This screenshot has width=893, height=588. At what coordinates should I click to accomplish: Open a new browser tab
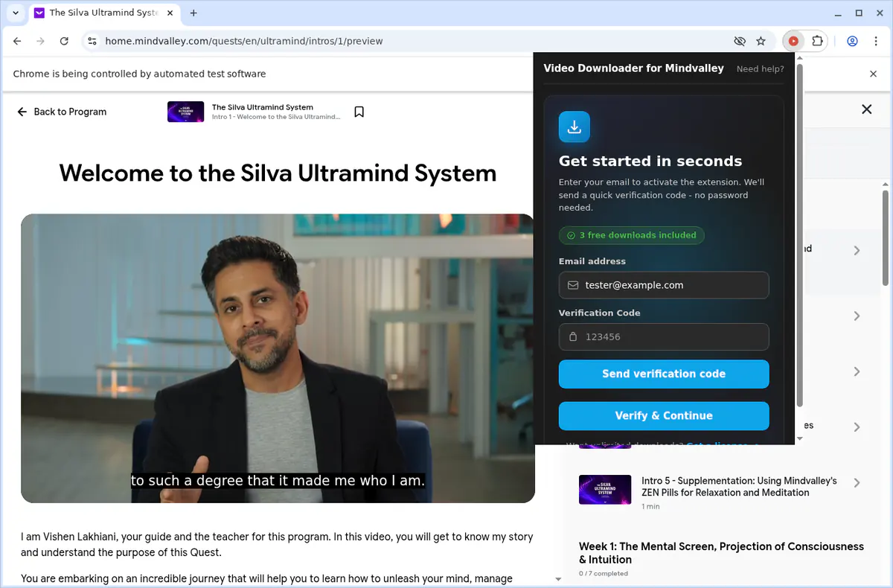[193, 13]
